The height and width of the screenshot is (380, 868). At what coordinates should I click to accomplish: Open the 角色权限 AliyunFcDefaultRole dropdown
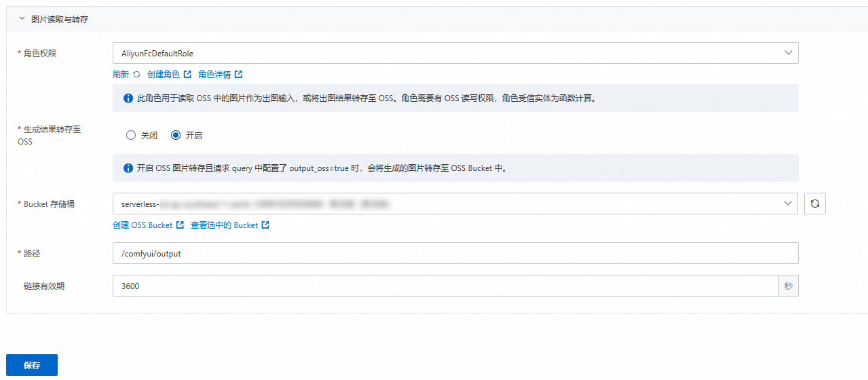(x=455, y=53)
